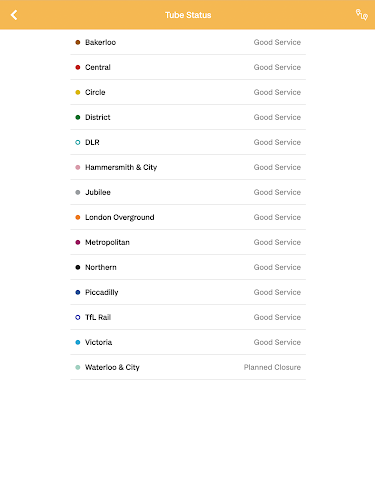View the Waterloo & City Planned Closure status
Viewport: 375px width, 500px height.
pos(272,367)
